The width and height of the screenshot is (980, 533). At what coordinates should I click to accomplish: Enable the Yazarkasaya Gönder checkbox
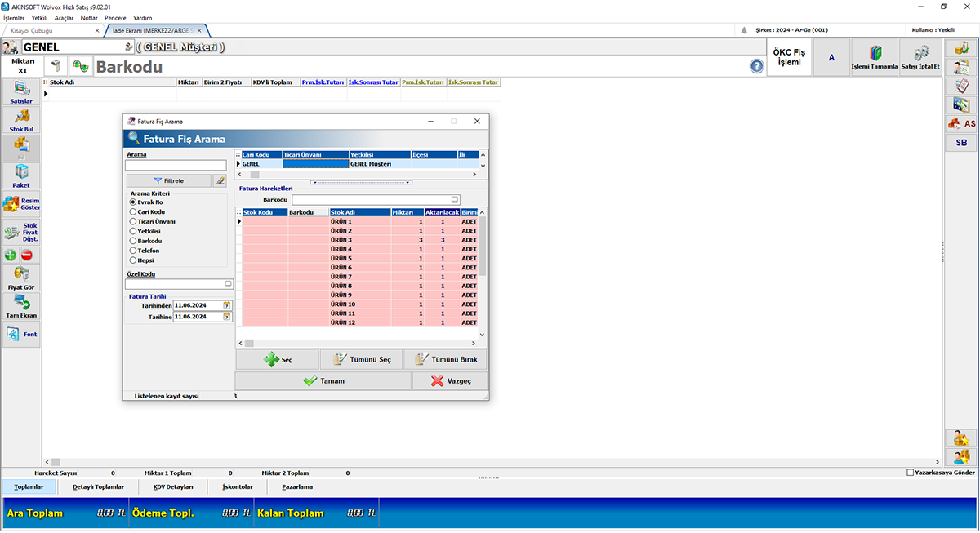click(911, 472)
